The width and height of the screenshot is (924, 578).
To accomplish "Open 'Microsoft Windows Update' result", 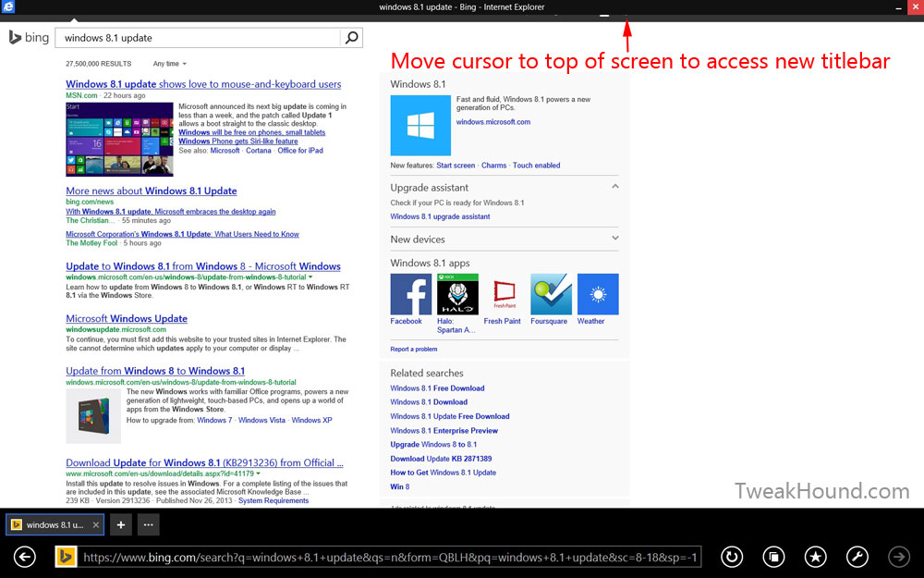I will [127, 318].
